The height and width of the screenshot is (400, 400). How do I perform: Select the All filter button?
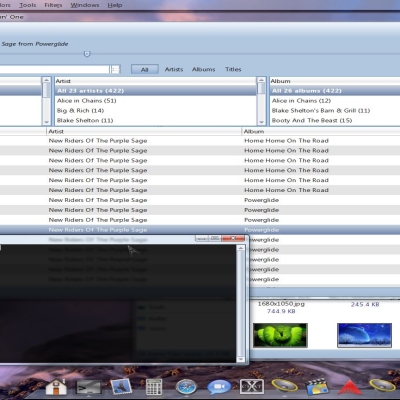pos(145,69)
